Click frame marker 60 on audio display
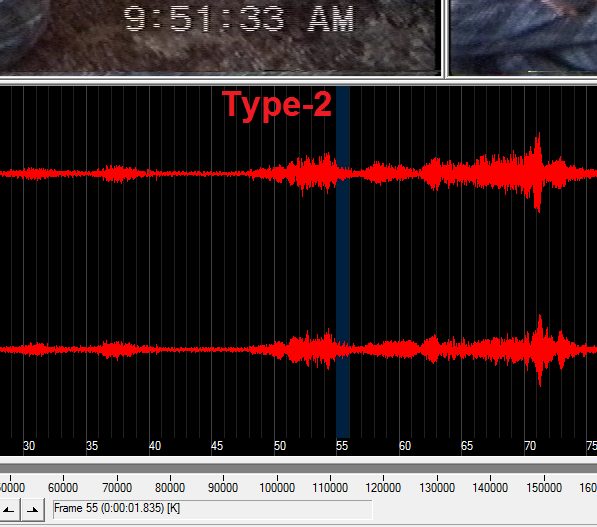Screen dimensions: 597x527 [x=405, y=446]
